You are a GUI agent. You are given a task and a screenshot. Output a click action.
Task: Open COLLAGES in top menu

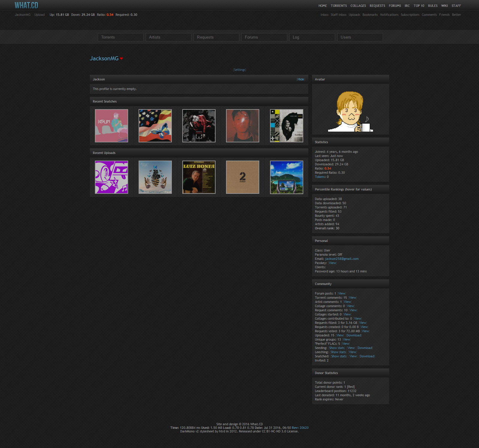[x=358, y=6]
